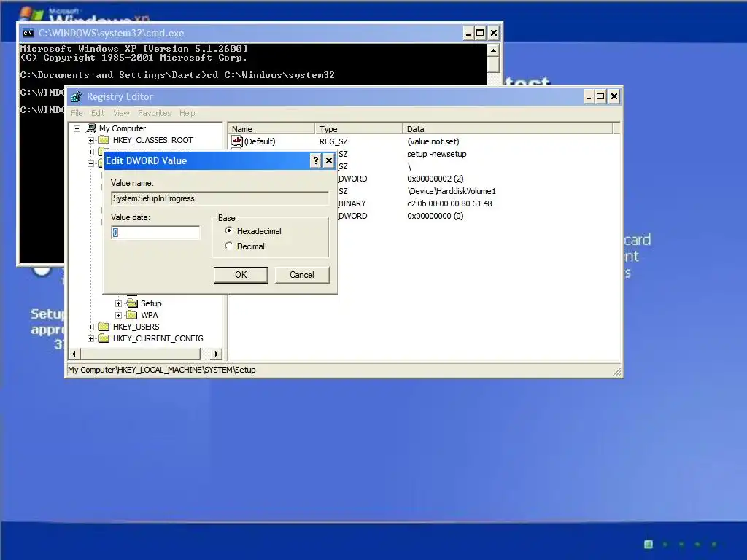
Task: Click the Value name field showing SystemSetupInProgress
Action: pyautogui.click(x=220, y=198)
